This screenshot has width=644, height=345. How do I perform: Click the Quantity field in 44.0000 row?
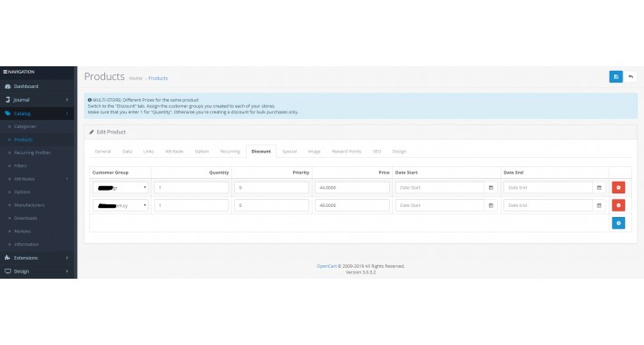191,188
